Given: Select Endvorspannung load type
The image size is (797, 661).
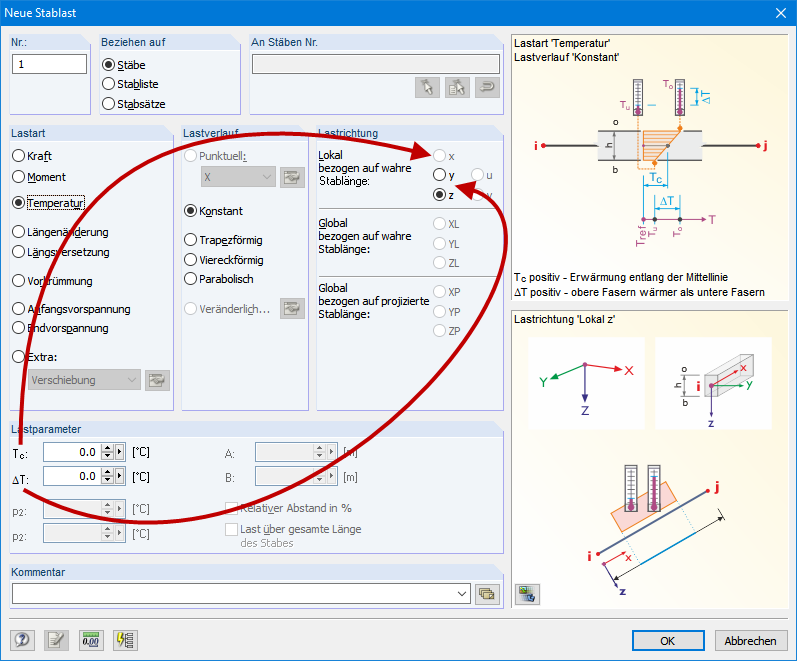Looking at the screenshot, I should coord(18,328).
